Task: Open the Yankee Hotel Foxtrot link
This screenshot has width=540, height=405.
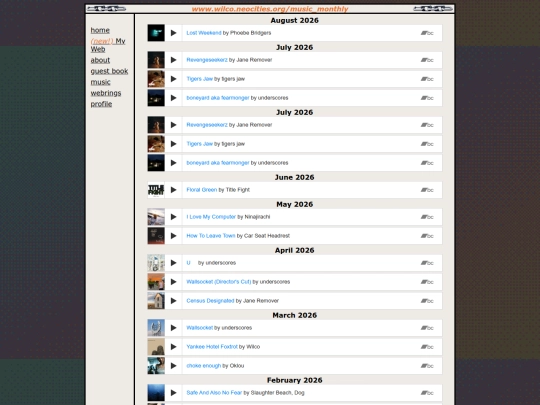Action: point(212,347)
